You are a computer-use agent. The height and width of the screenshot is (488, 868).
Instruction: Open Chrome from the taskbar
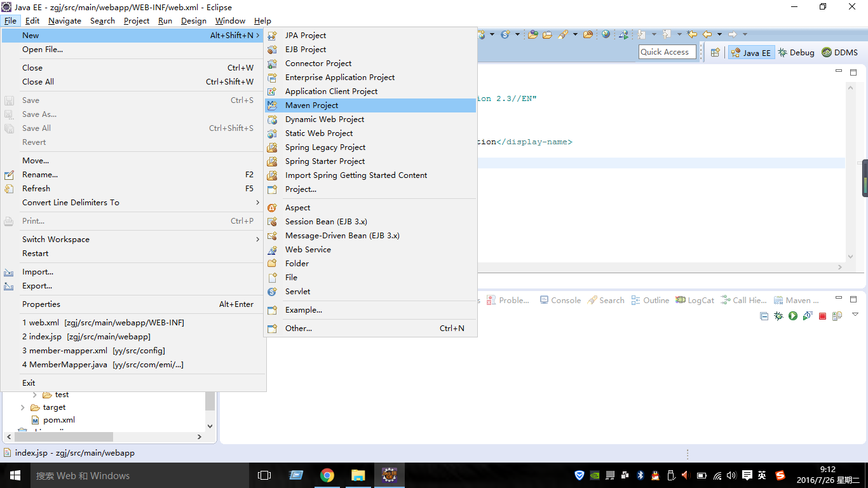[x=327, y=475]
